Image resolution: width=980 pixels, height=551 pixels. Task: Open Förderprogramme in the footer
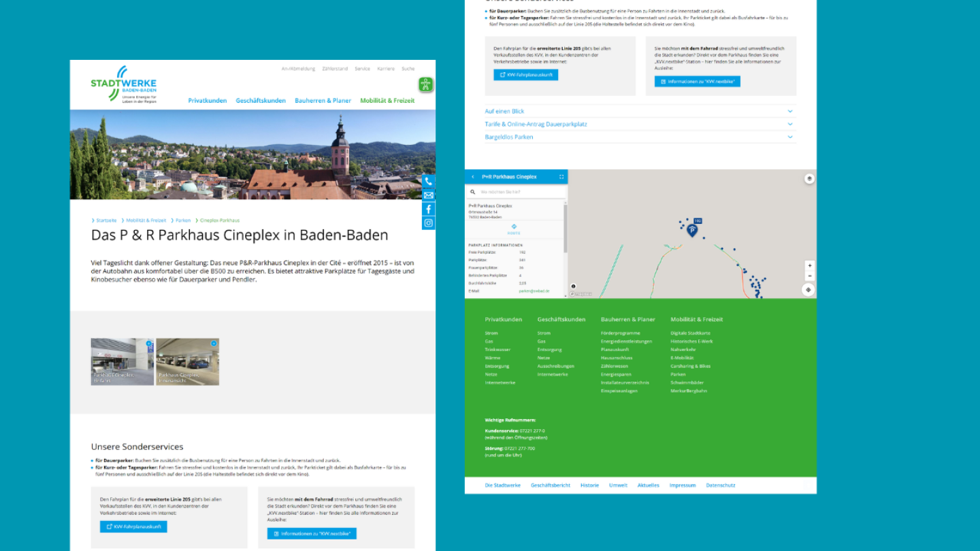tap(621, 333)
